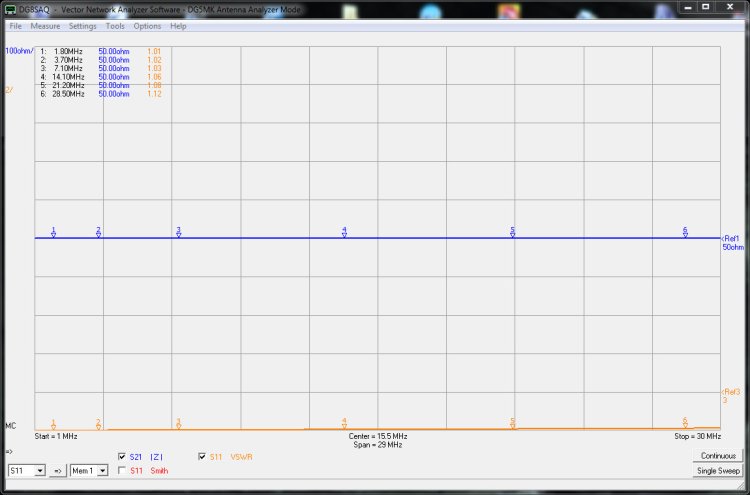Select orange VSWR marker 5 at bottom

pyautogui.click(x=512, y=424)
